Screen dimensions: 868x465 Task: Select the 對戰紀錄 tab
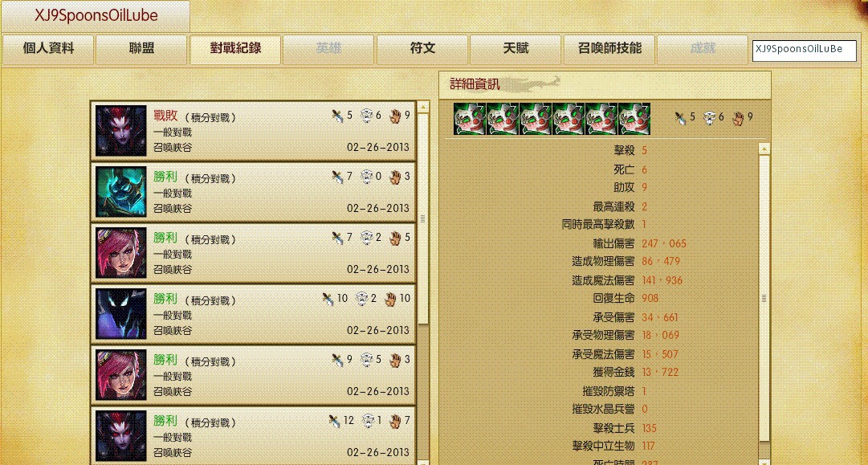click(235, 49)
